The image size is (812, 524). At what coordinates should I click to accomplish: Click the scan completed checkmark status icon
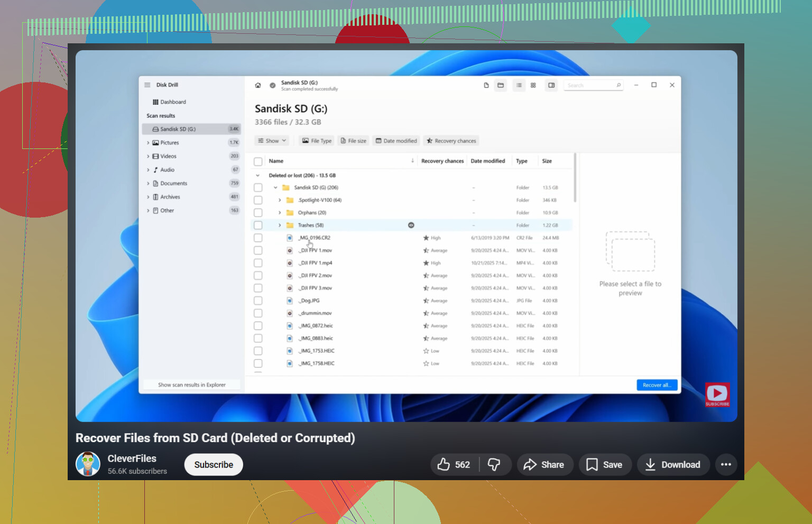[x=273, y=85]
